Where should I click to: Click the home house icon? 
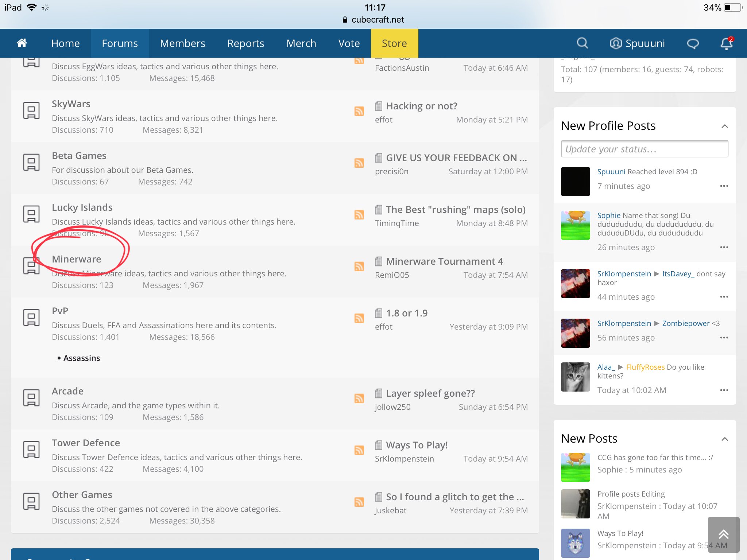pyautogui.click(x=22, y=43)
